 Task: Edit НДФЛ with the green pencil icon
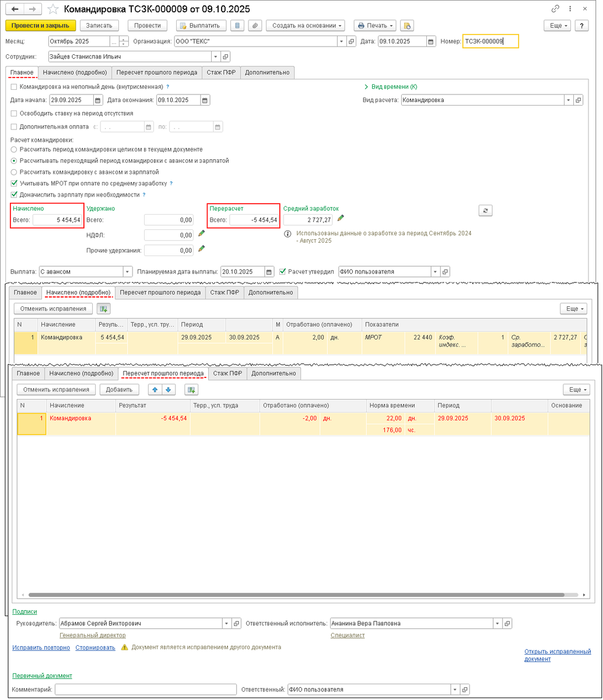(202, 234)
